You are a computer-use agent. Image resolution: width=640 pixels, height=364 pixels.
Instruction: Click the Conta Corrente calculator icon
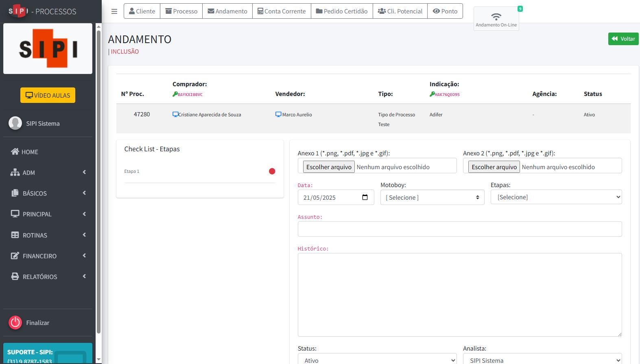(260, 11)
